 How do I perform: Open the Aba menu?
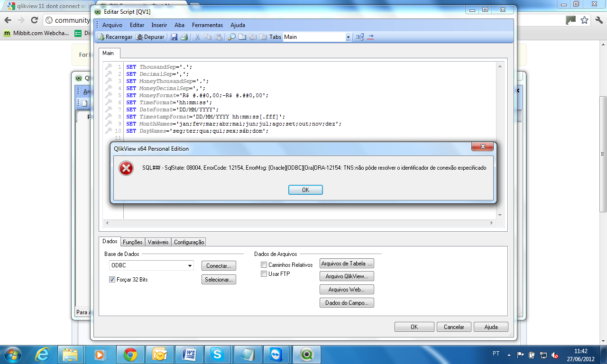tap(180, 25)
